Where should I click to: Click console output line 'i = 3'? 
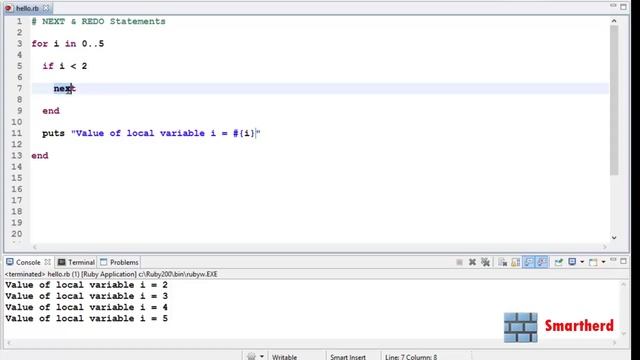86,296
